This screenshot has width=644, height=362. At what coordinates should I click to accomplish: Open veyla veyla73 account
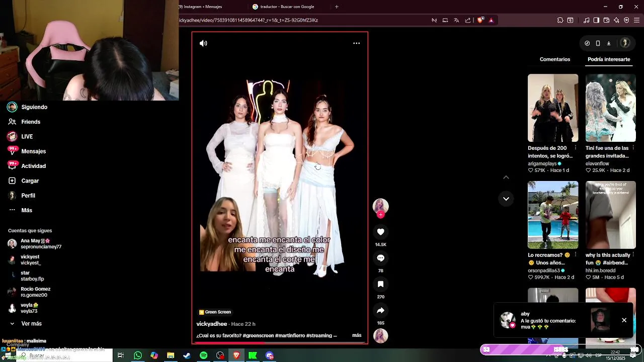24,308
